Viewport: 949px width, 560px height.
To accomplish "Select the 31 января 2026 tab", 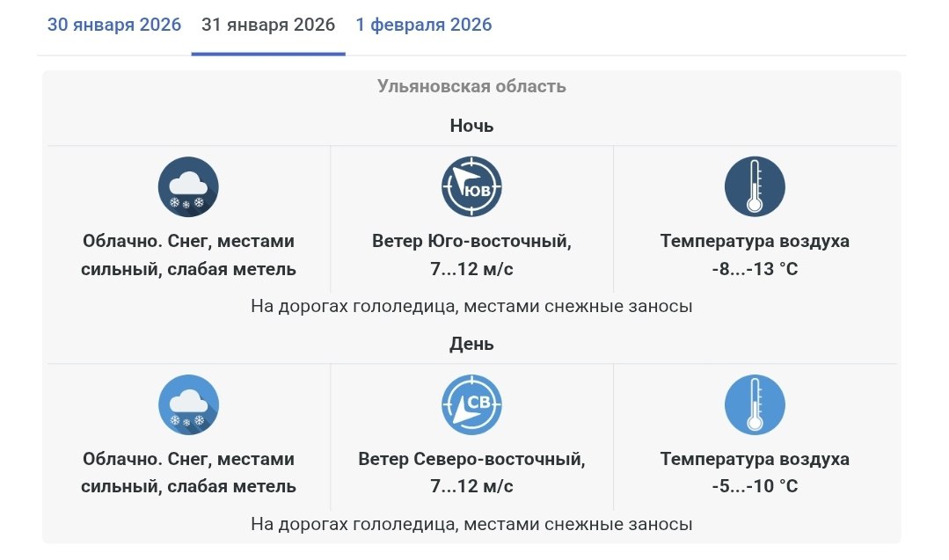I will 268,25.
